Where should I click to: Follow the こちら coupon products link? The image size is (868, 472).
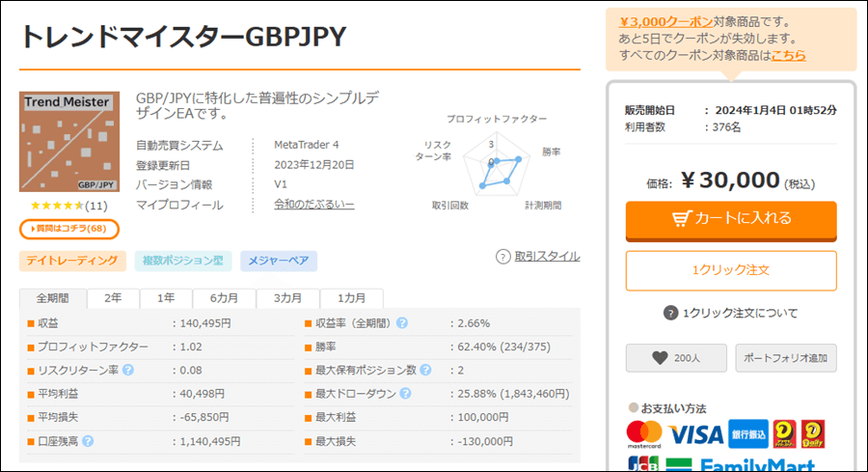788,55
